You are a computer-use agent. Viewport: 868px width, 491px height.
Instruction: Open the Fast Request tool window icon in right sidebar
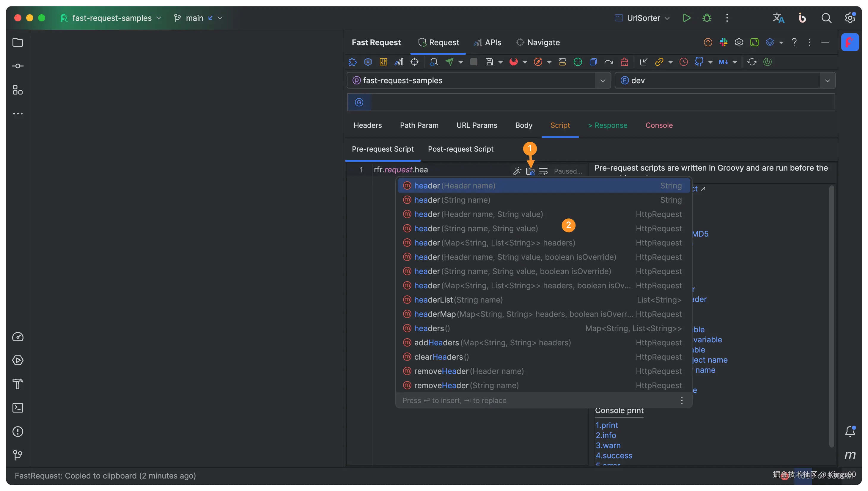[x=850, y=42]
